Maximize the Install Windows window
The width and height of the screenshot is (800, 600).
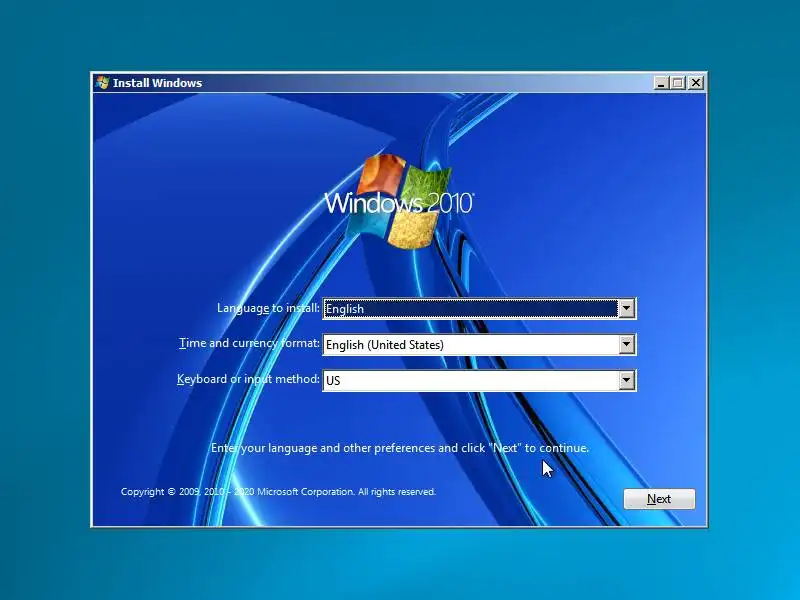pos(678,83)
